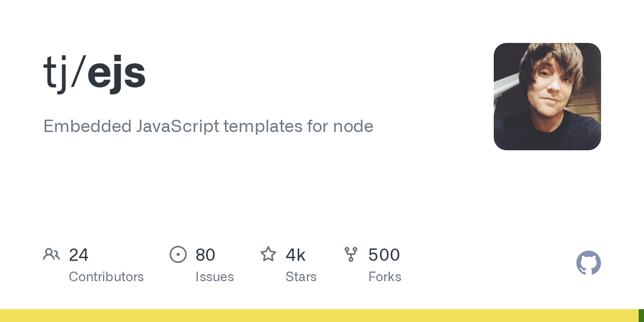The image size is (644, 322).
Task: Click the "tj" owner name in title
Action: pyautogui.click(x=55, y=74)
